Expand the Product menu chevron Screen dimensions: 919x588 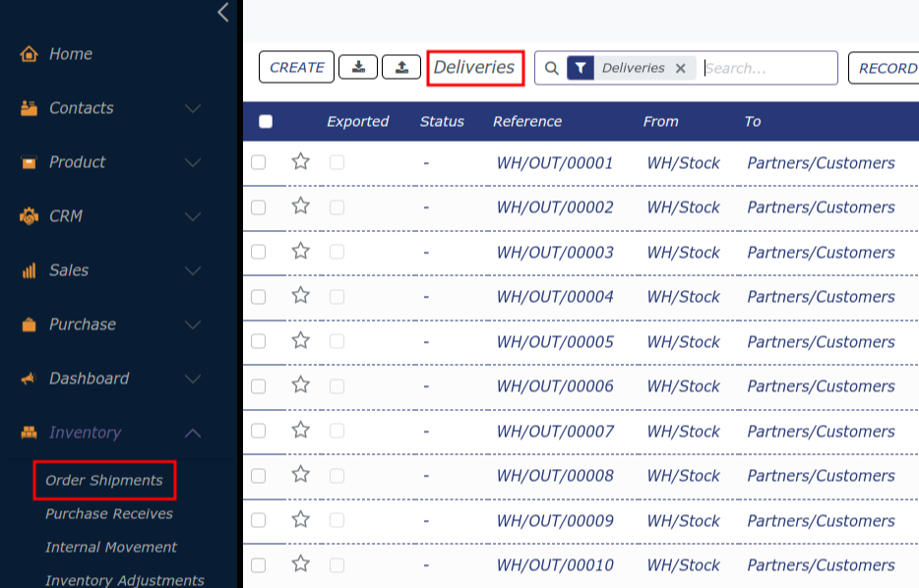(193, 163)
